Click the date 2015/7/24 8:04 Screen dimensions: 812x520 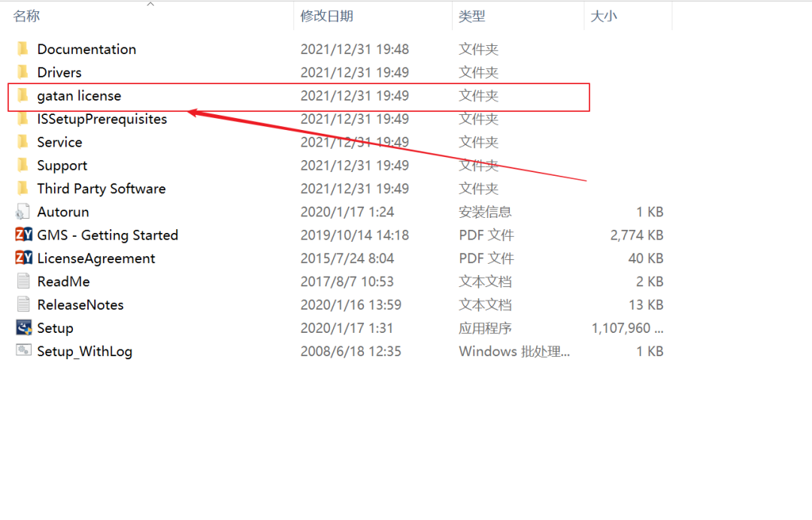tap(347, 258)
